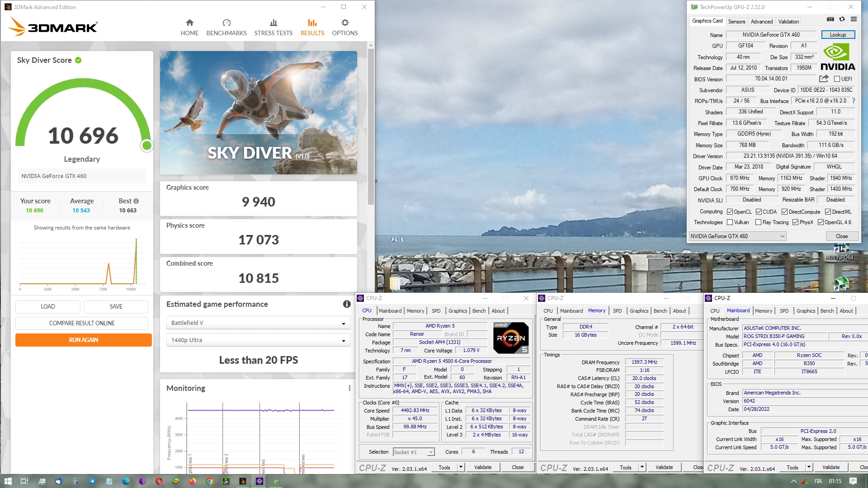The height and width of the screenshot is (488, 868).
Task: Toggle the Ray Tracing checkbox in GPU-Z
Action: click(x=759, y=222)
